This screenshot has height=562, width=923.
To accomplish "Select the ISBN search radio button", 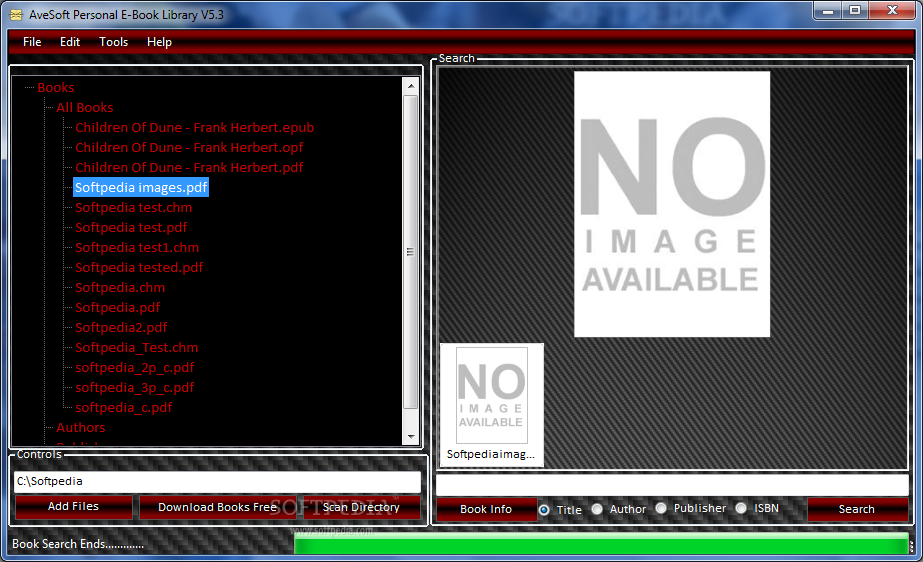I will point(741,508).
